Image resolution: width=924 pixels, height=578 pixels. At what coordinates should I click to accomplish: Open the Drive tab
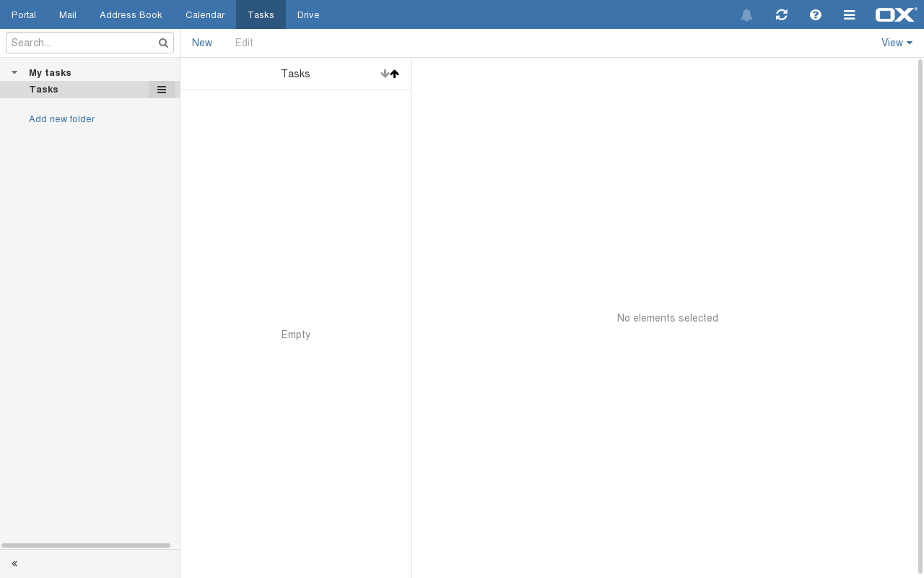(308, 14)
